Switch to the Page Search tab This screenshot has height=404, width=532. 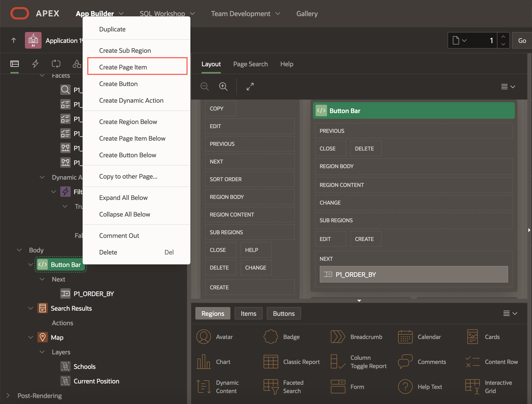[250, 64]
